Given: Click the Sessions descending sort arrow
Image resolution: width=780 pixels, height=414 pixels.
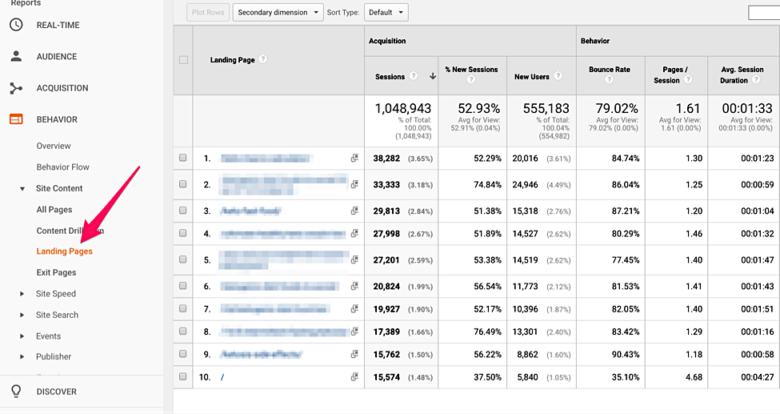Looking at the screenshot, I should click(x=433, y=76).
